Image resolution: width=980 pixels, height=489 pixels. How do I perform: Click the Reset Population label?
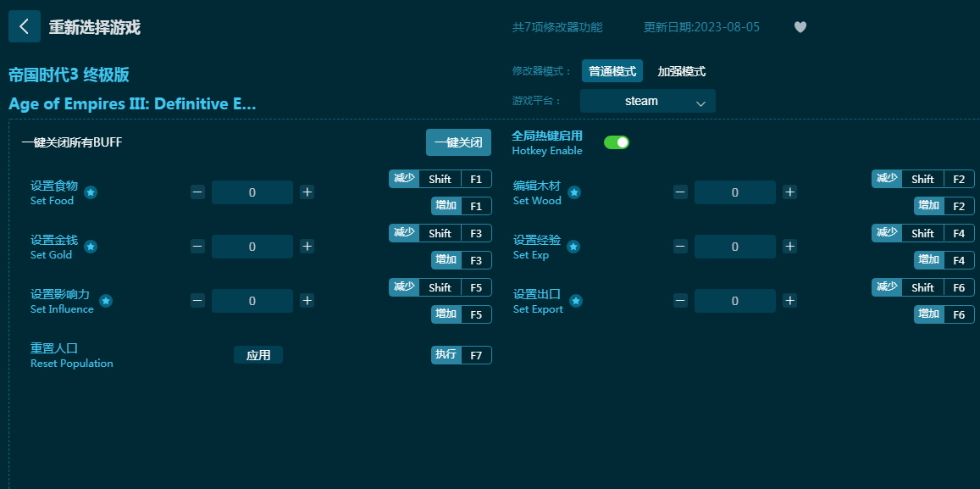(72, 364)
